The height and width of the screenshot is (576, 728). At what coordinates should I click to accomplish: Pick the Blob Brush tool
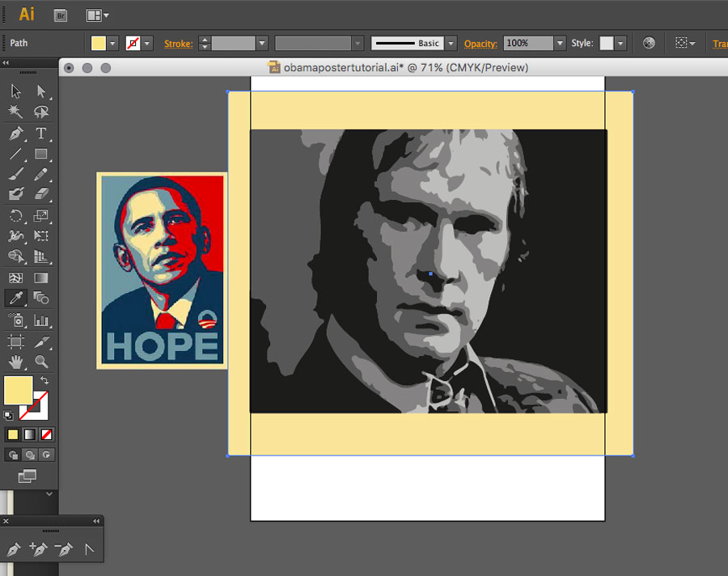pos(16,193)
